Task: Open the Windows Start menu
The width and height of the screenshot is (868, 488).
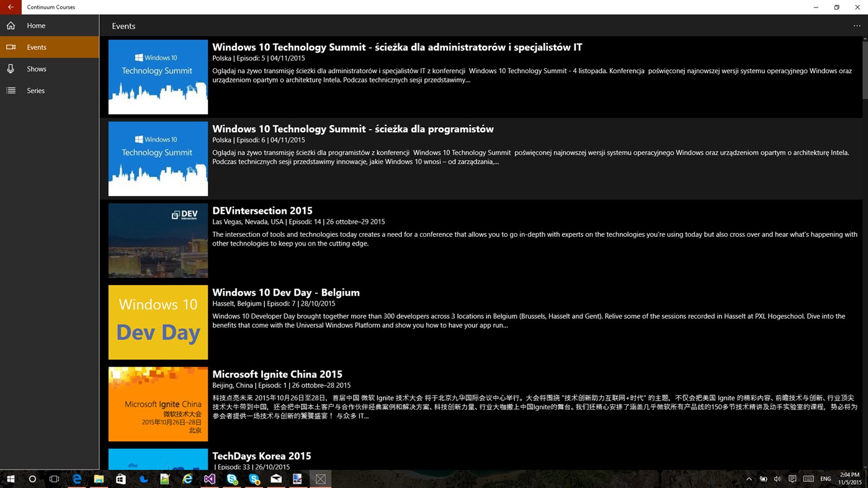Action: 11,479
